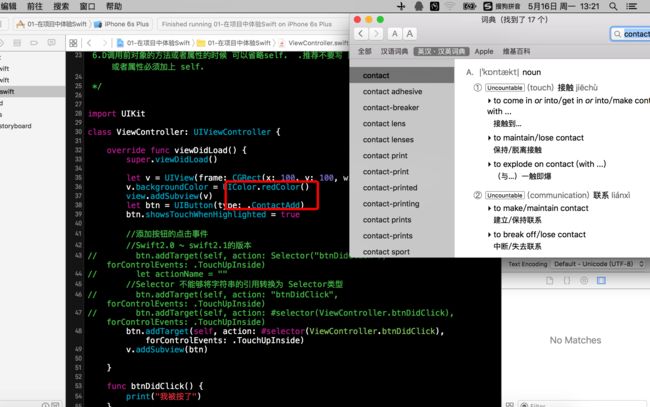Show Media library
Image resolution: width=650 pixels, height=407 pixels.
click(x=601, y=281)
